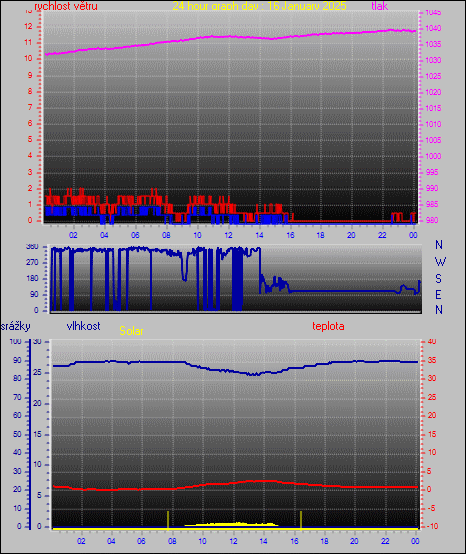
Task: Click the hour 04 label under temperature chart
Action: 111,541
